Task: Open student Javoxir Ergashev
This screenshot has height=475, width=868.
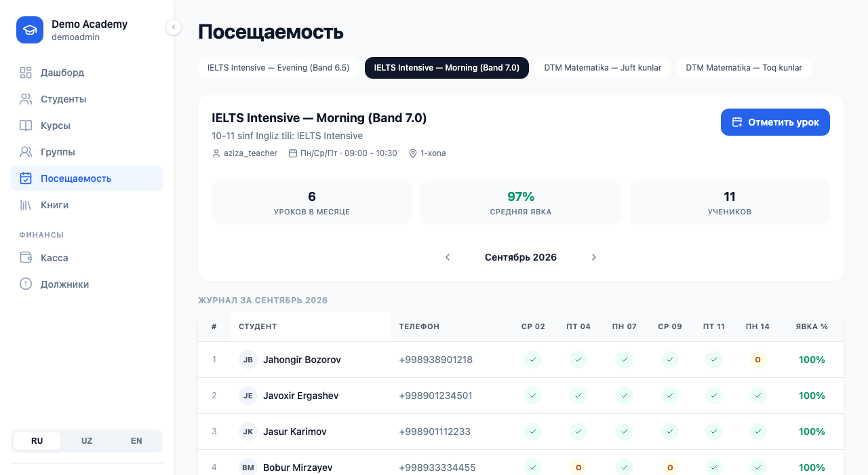Action: pos(300,396)
